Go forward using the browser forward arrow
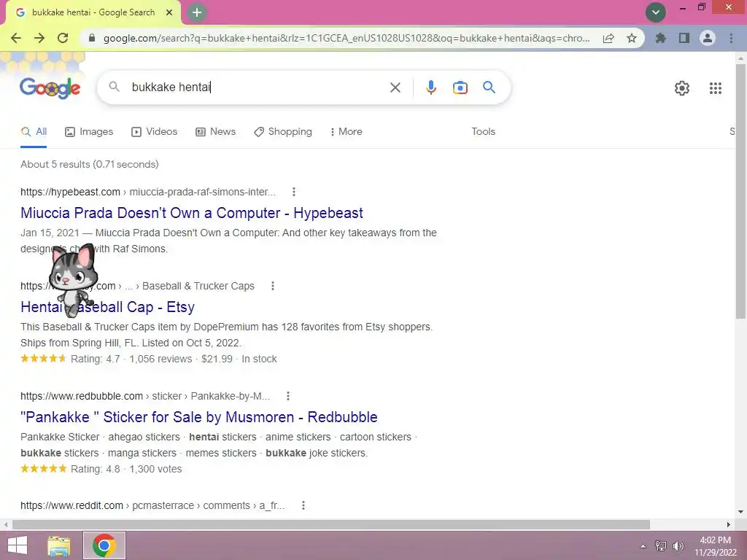 (39, 38)
